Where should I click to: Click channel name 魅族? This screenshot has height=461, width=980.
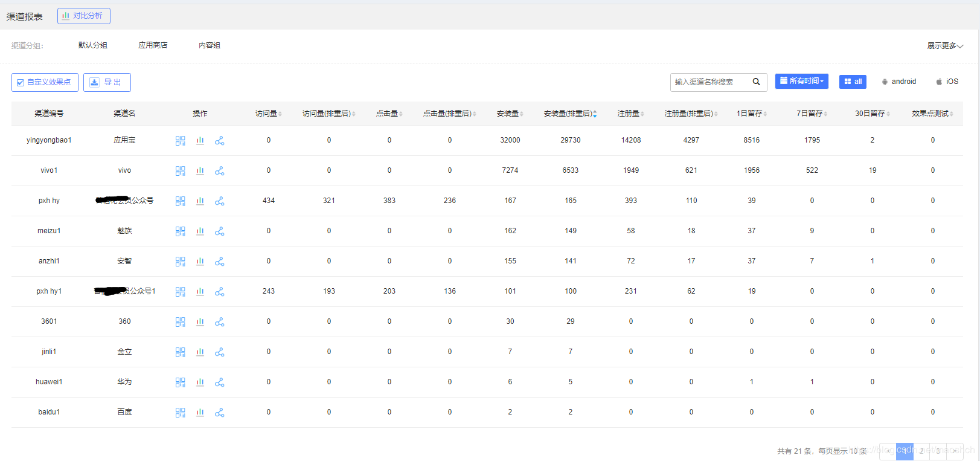tap(124, 231)
